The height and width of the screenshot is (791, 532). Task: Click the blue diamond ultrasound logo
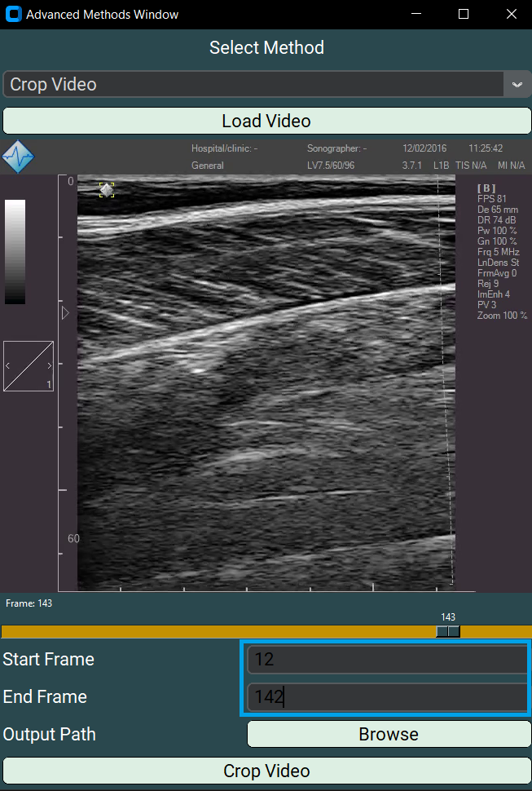[18, 157]
